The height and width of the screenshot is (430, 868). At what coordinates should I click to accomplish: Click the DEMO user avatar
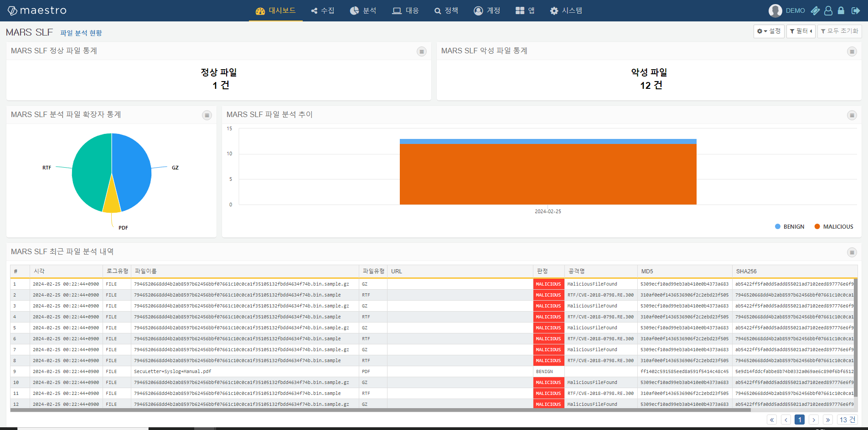tap(775, 10)
